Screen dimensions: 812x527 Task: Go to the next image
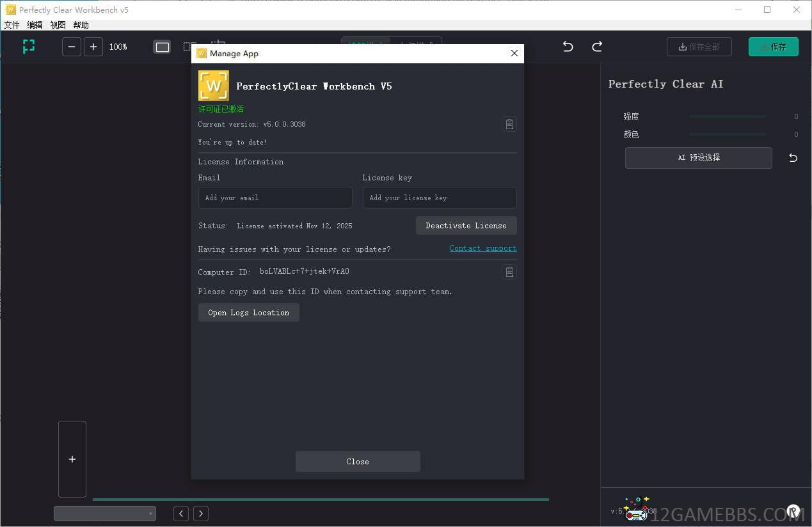coord(201,514)
